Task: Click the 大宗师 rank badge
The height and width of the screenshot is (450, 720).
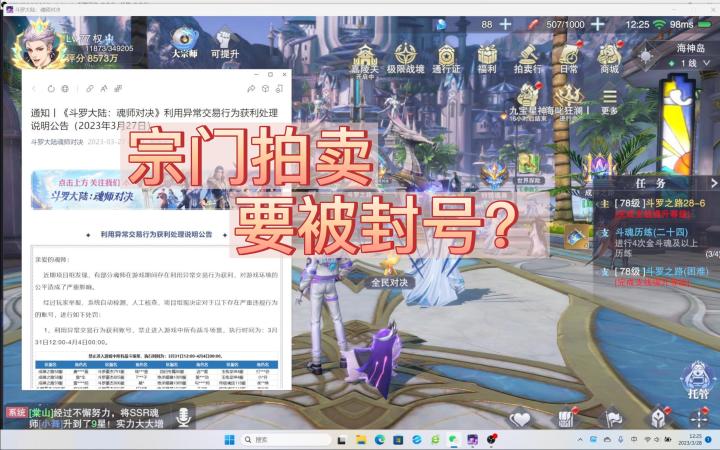Action: coord(185,42)
